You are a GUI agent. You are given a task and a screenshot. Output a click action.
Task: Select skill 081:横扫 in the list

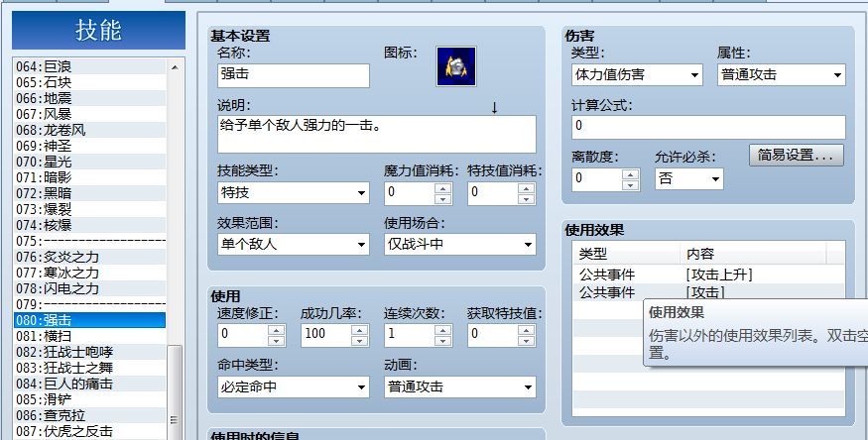tap(89, 337)
